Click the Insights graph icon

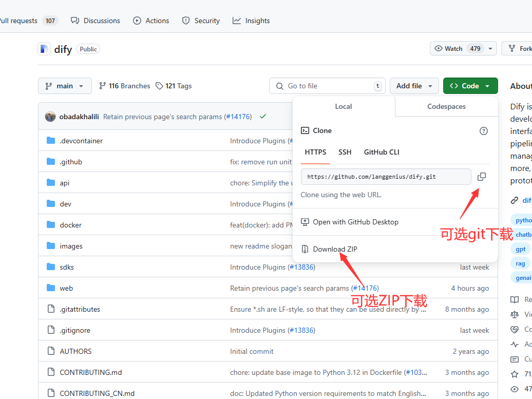pos(237,21)
